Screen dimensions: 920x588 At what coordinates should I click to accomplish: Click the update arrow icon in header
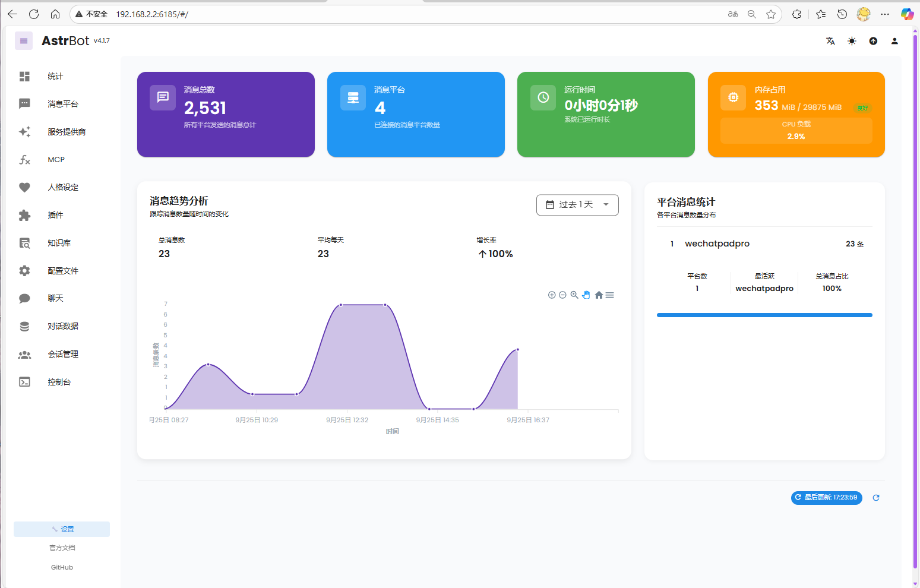coord(873,41)
